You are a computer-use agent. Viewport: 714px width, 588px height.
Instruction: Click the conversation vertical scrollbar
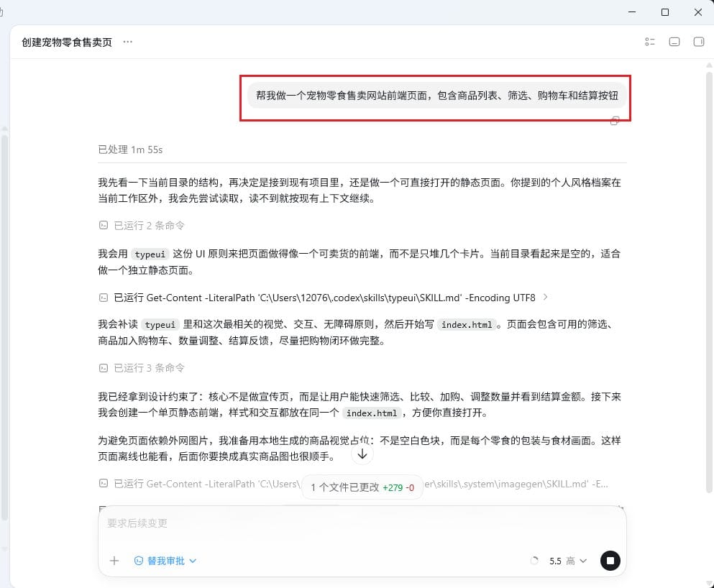click(709, 282)
